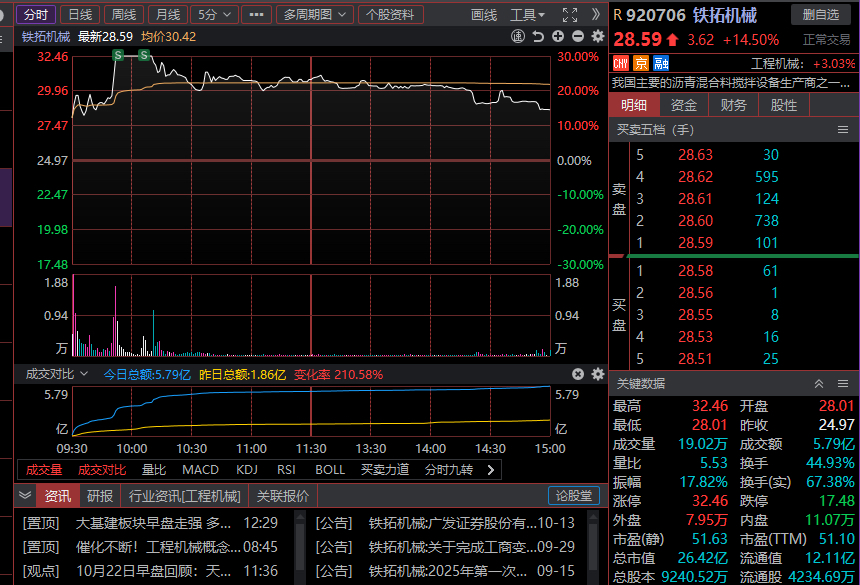Screen dimensions: 860x585
Task: Click the R badge next to 920706
Action: coord(618,15)
